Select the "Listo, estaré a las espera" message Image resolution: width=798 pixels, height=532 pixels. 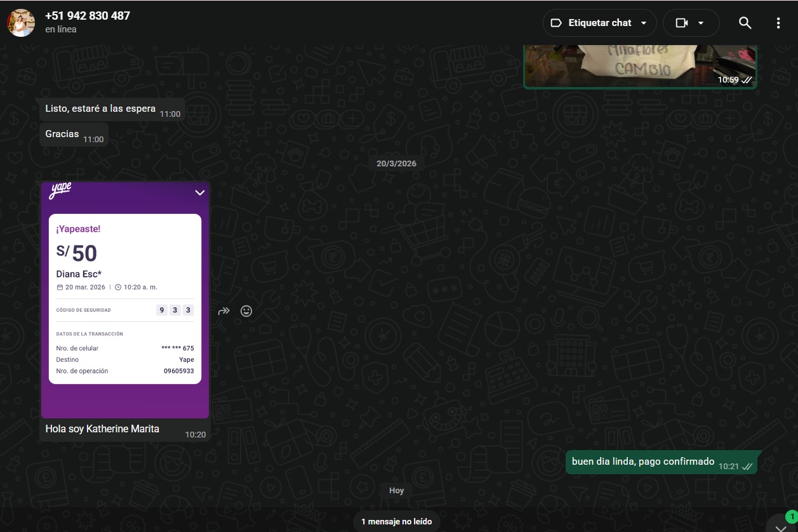click(x=100, y=109)
